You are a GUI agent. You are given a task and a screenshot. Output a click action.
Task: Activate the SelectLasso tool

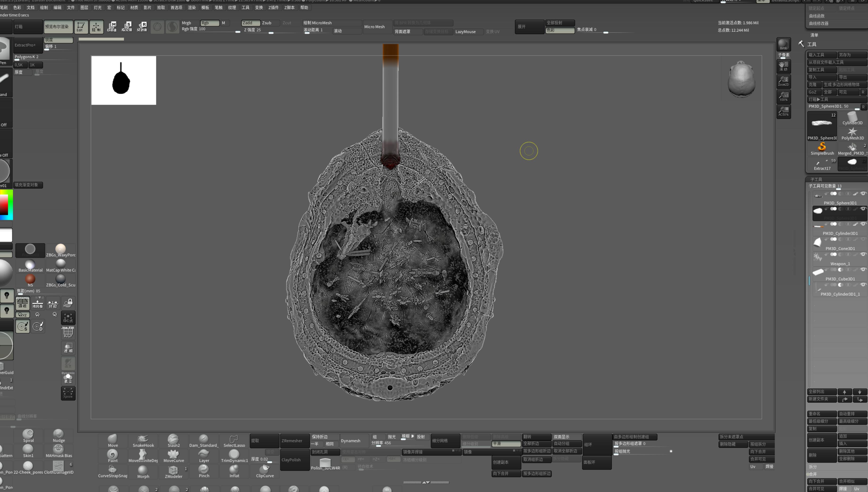coord(234,441)
